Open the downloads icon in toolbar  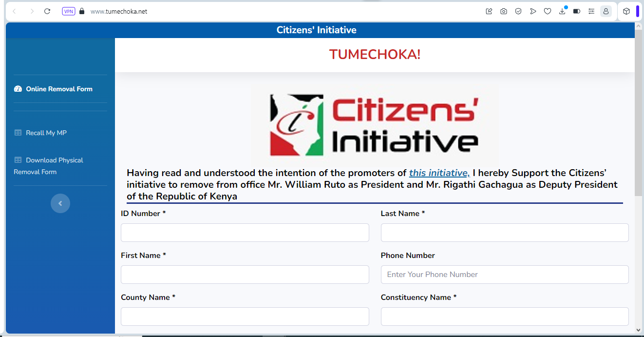(x=562, y=11)
